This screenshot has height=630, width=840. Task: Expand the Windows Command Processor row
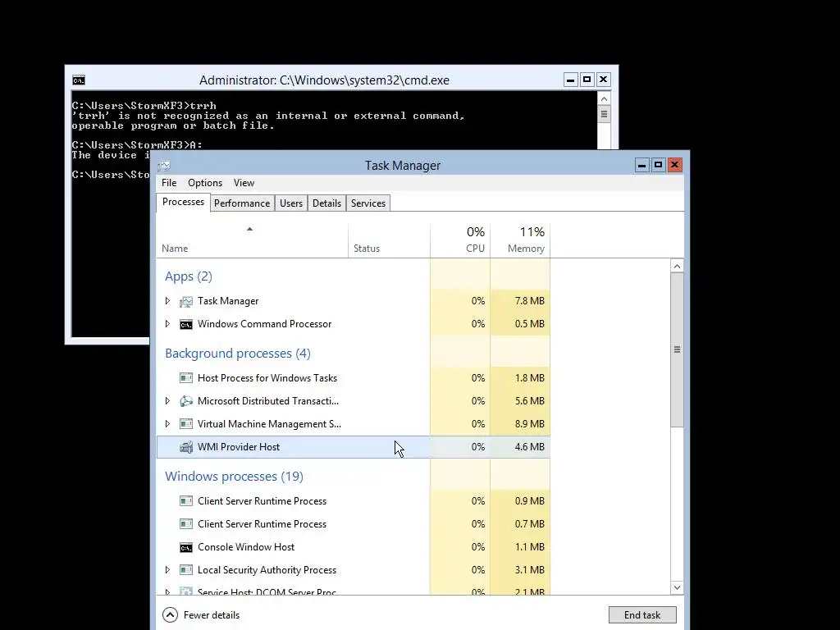point(167,324)
